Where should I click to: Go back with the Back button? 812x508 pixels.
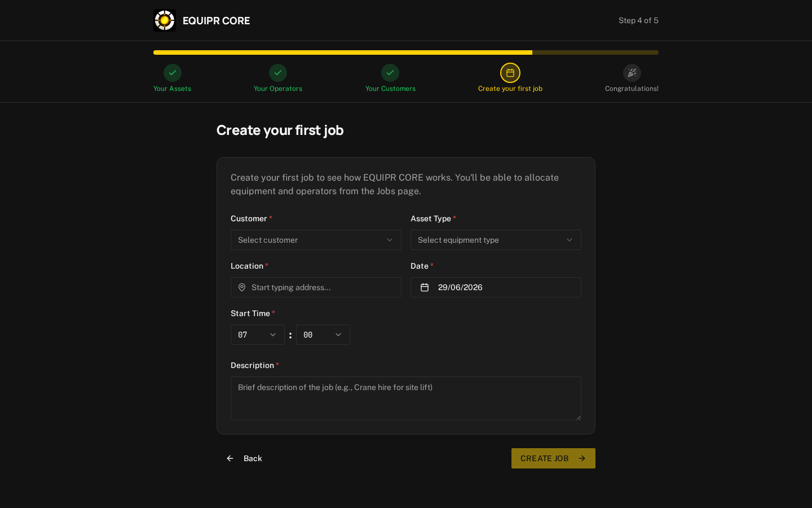[x=244, y=458]
